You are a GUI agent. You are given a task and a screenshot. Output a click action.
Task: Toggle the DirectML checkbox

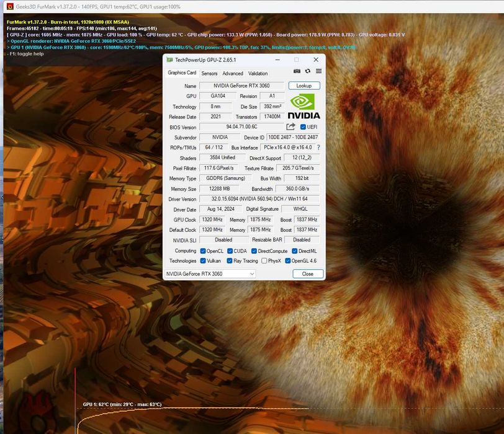(x=294, y=251)
